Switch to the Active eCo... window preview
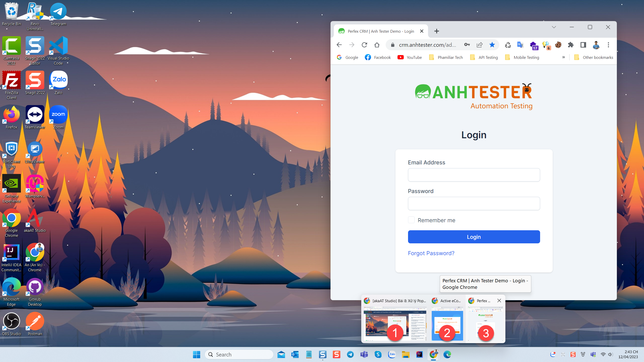This screenshot has width=644, height=362. click(x=447, y=319)
